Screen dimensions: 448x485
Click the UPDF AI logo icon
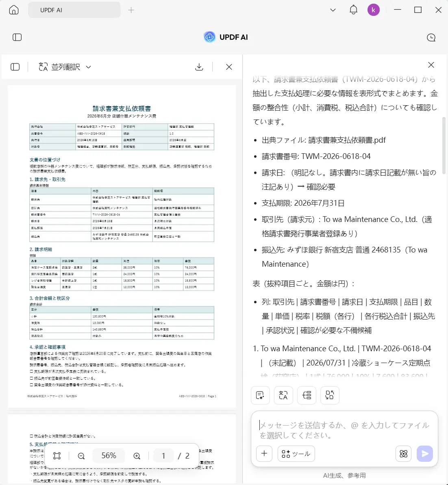click(x=209, y=37)
